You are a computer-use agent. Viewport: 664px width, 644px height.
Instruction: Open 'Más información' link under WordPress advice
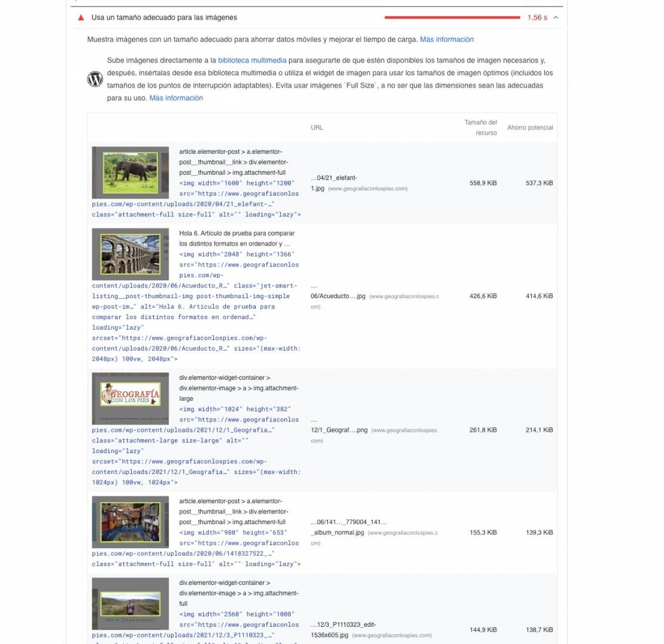tap(176, 98)
